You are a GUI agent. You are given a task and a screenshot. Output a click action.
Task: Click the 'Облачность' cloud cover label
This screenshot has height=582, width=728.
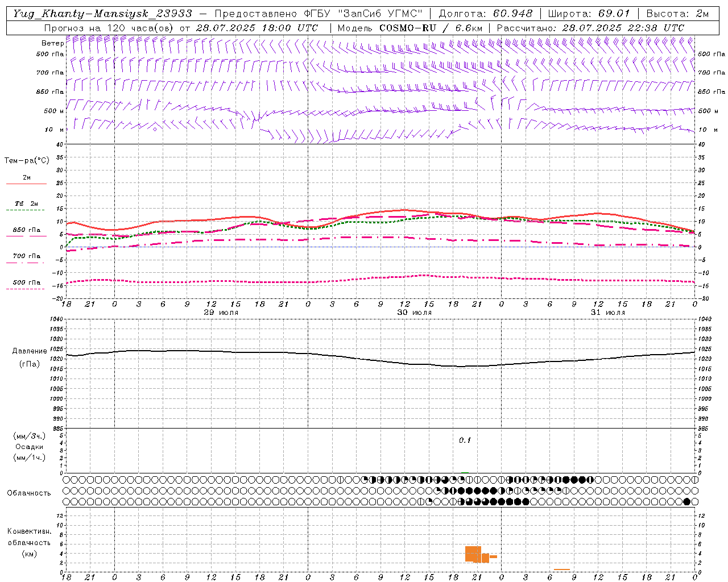coord(28,493)
